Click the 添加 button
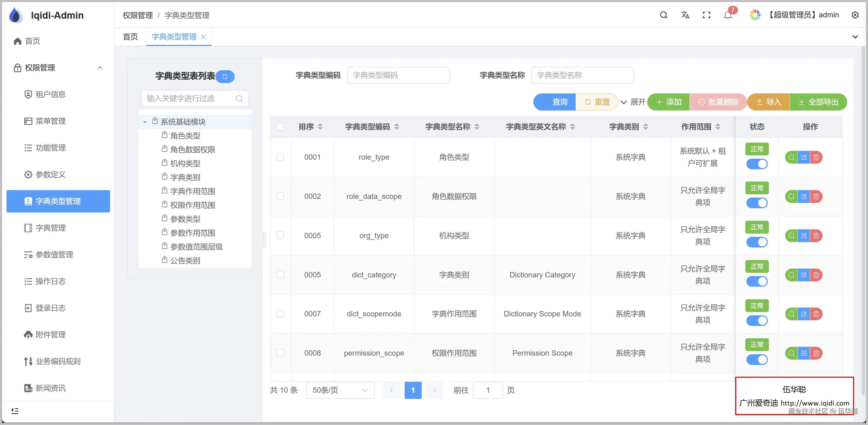868x425 pixels. coord(669,102)
